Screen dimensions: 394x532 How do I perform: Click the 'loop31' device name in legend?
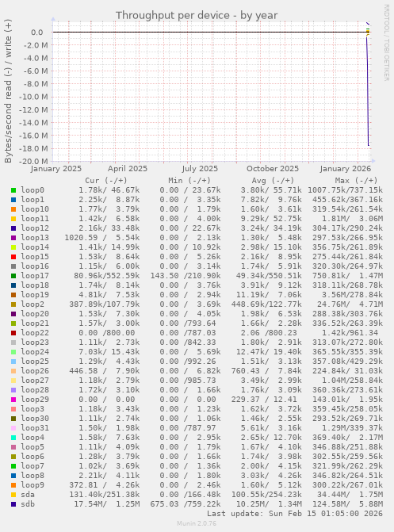(x=35, y=428)
